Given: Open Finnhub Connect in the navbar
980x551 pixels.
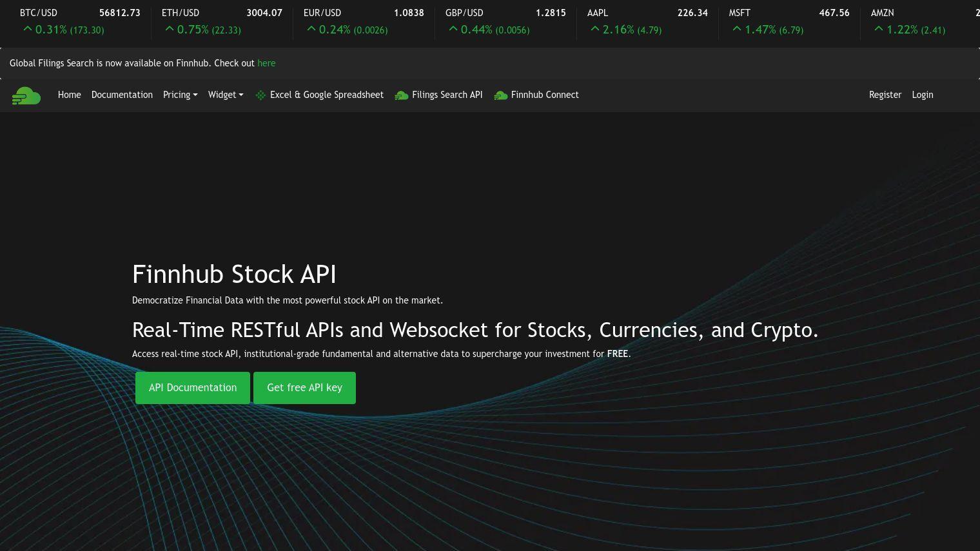Looking at the screenshot, I should [545, 95].
